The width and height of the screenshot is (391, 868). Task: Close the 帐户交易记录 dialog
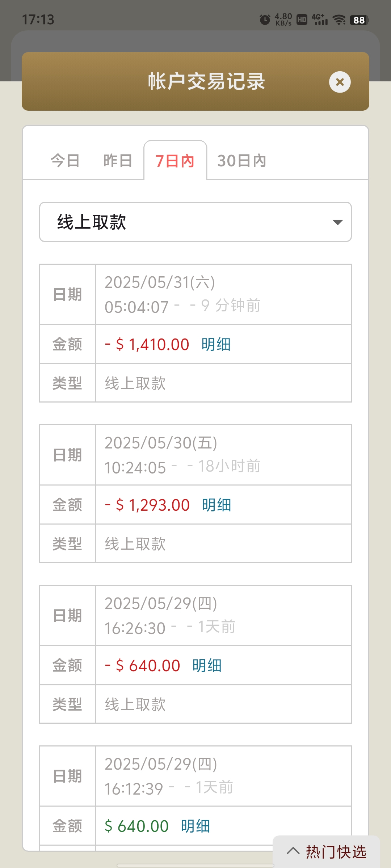[x=340, y=82]
